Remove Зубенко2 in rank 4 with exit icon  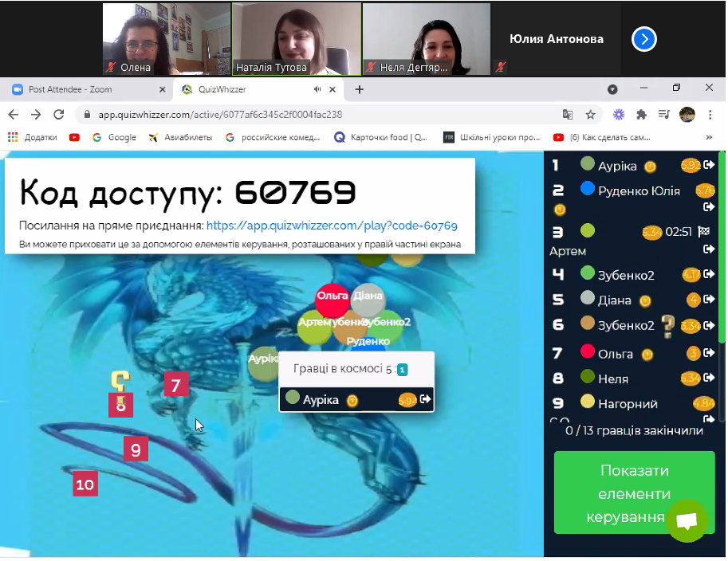(x=709, y=274)
